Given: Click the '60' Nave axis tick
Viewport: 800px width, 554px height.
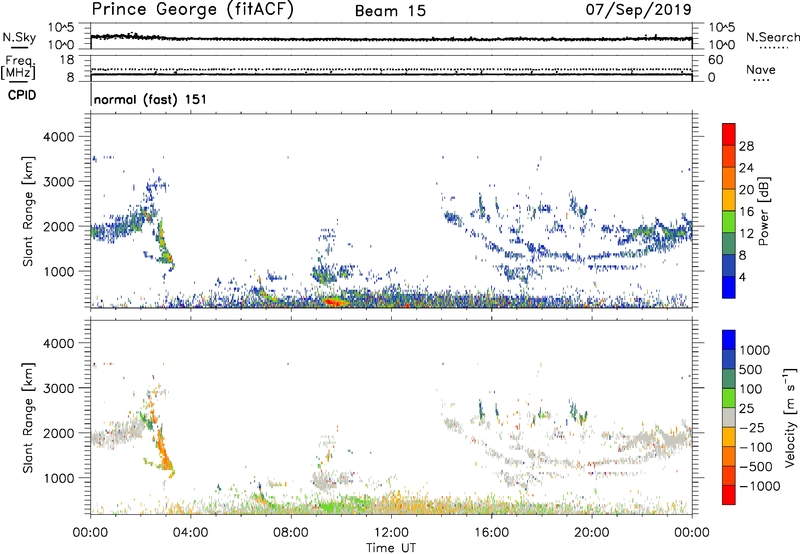Looking at the screenshot, I should pos(715,60).
